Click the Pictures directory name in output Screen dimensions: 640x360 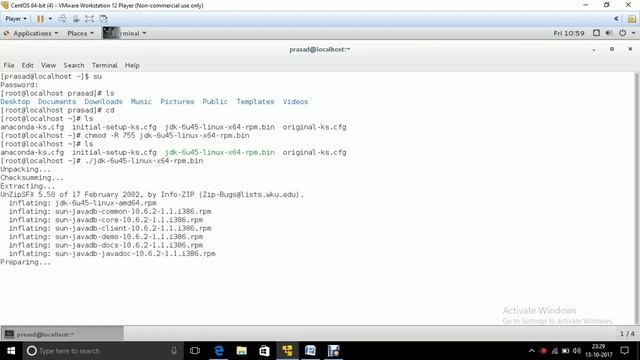click(x=177, y=102)
